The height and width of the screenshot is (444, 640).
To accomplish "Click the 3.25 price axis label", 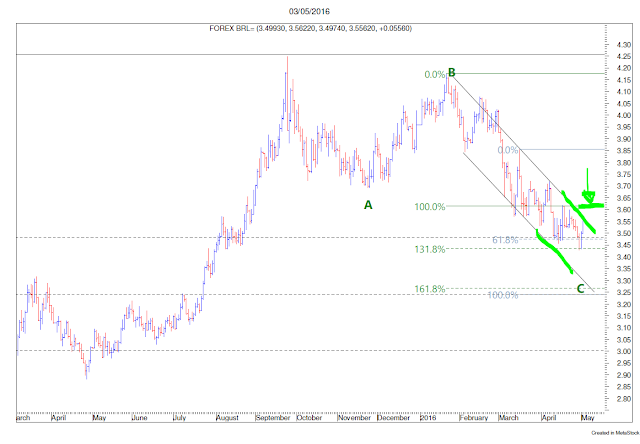I will click(624, 292).
